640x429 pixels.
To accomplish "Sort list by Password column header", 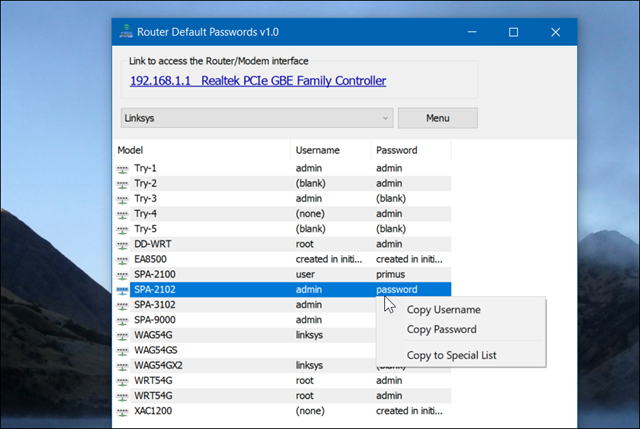I will 410,150.
